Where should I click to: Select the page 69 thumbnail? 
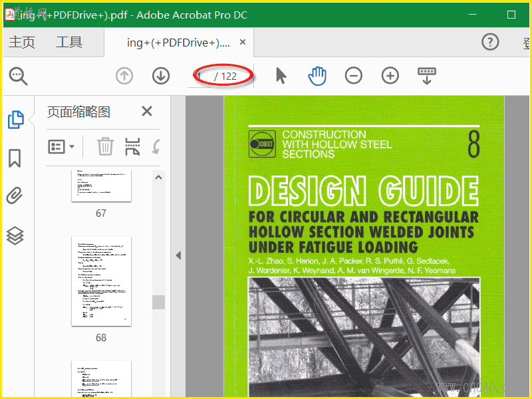tap(101, 378)
